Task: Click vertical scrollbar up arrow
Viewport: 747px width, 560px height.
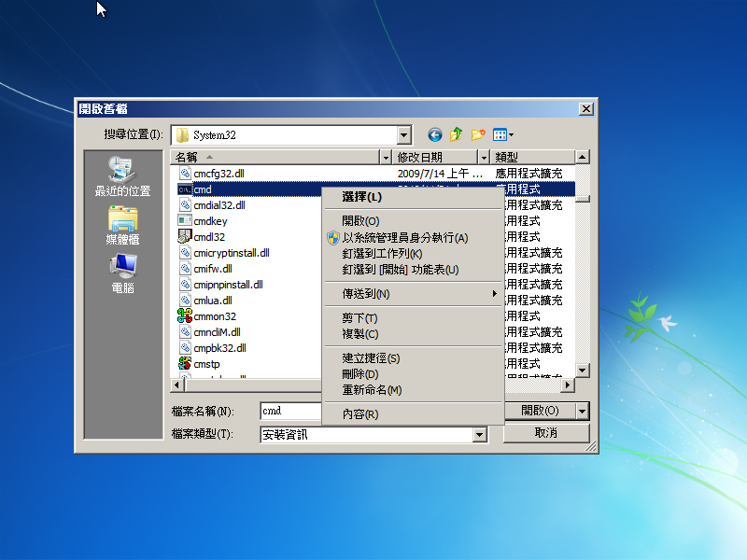Action: [x=582, y=157]
